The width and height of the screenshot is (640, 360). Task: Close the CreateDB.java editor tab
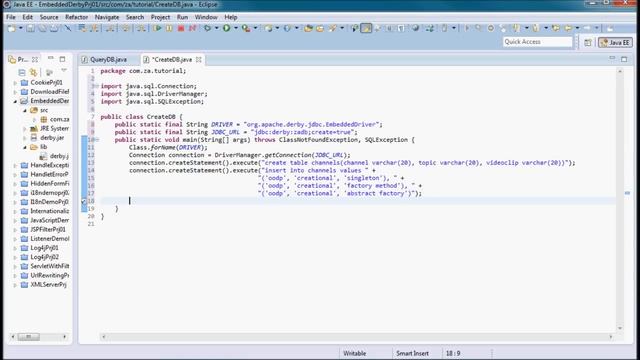click(199, 60)
